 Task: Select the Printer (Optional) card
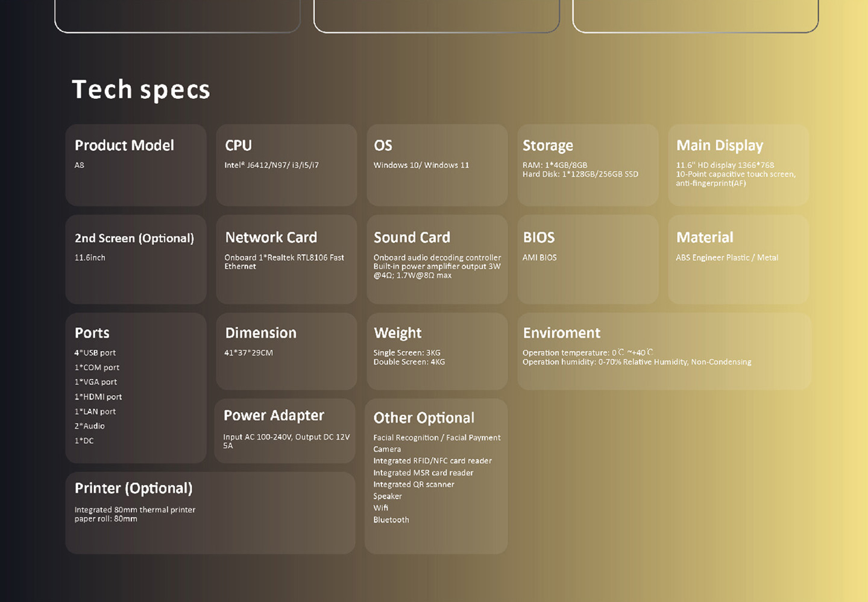tap(210, 513)
